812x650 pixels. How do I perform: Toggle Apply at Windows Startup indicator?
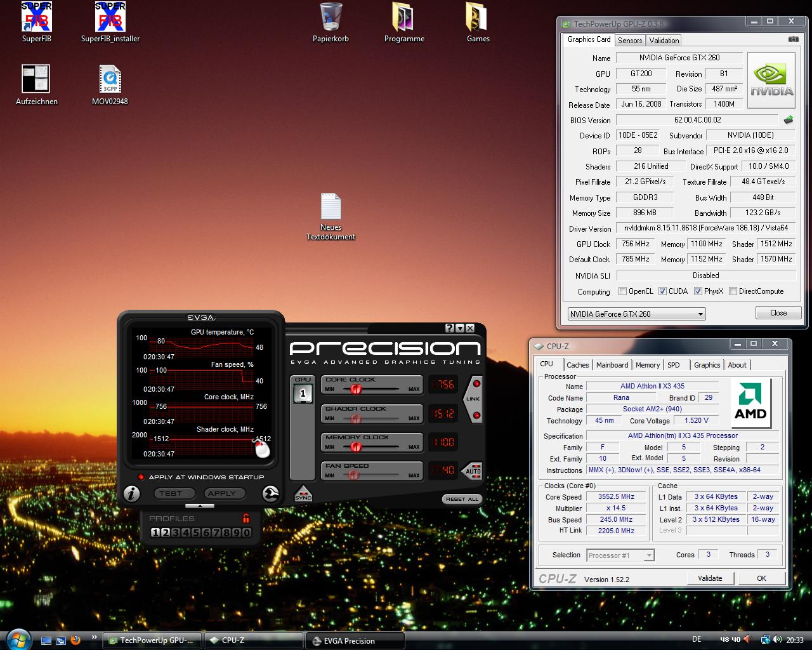click(x=141, y=477)
